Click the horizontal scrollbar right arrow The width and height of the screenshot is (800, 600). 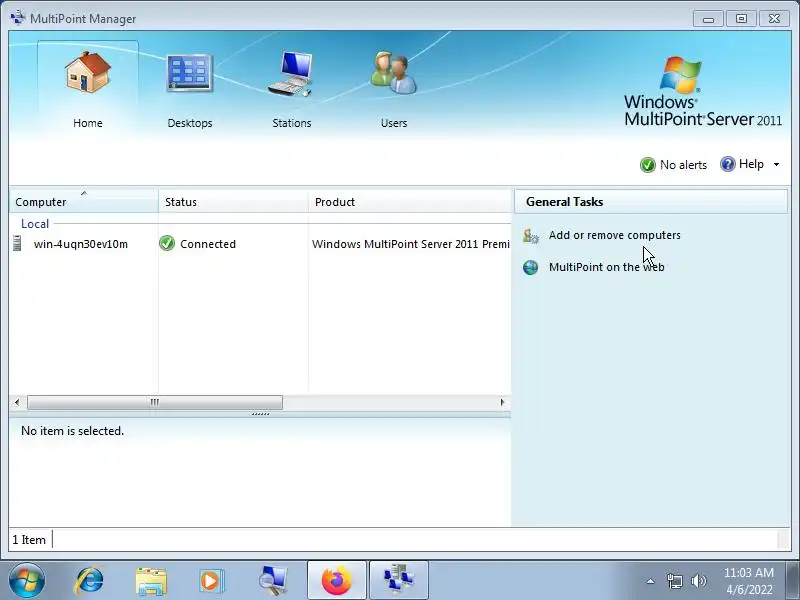pos(503,402)
